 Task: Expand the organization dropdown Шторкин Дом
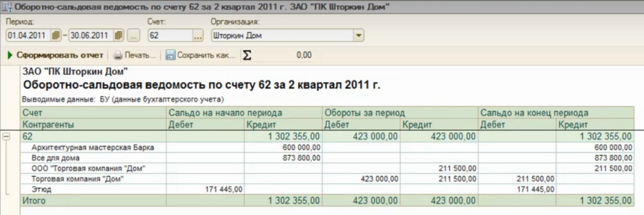coord(359,36)
